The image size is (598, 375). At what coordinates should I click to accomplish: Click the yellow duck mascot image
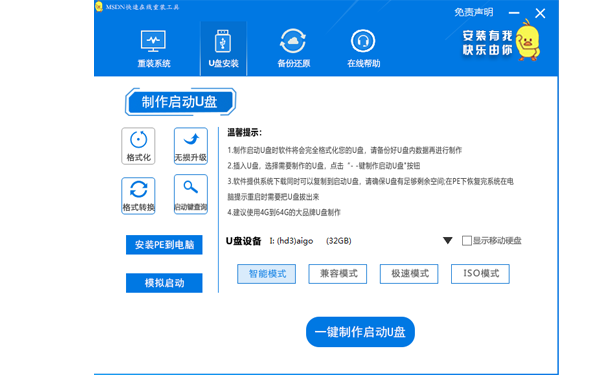tap(527, 41)
